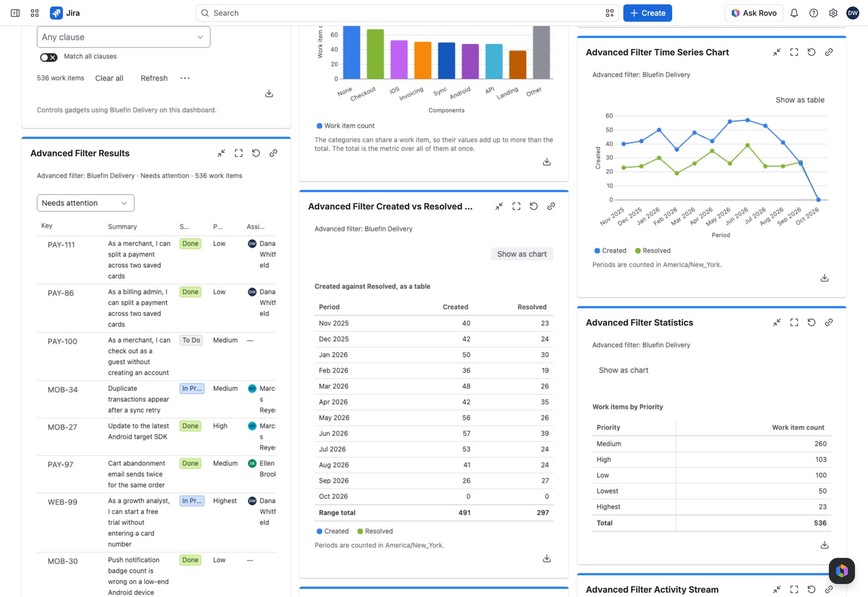Click the Ask Rovo button
The width and height of the screenshot is (868, 597).
pyautogui.click(x=754, y=13)
